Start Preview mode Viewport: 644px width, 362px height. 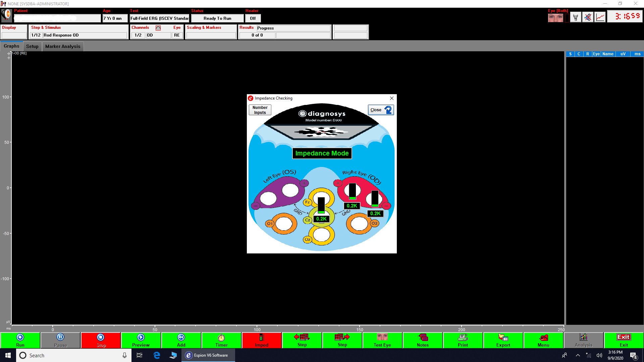141,340
